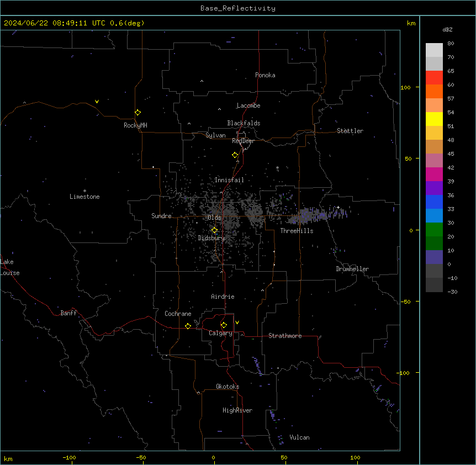Select the Sundre label
476x465 pixels.
[161, 216]
